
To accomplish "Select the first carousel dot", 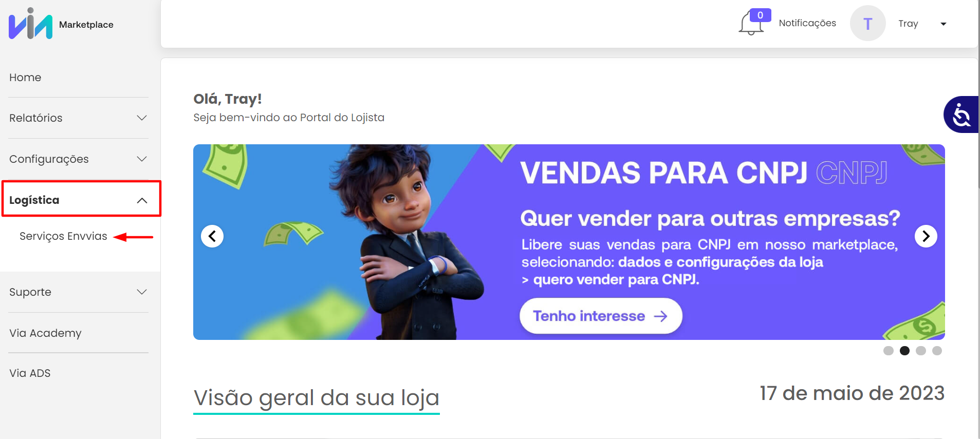I will click(x=889, y=351).
